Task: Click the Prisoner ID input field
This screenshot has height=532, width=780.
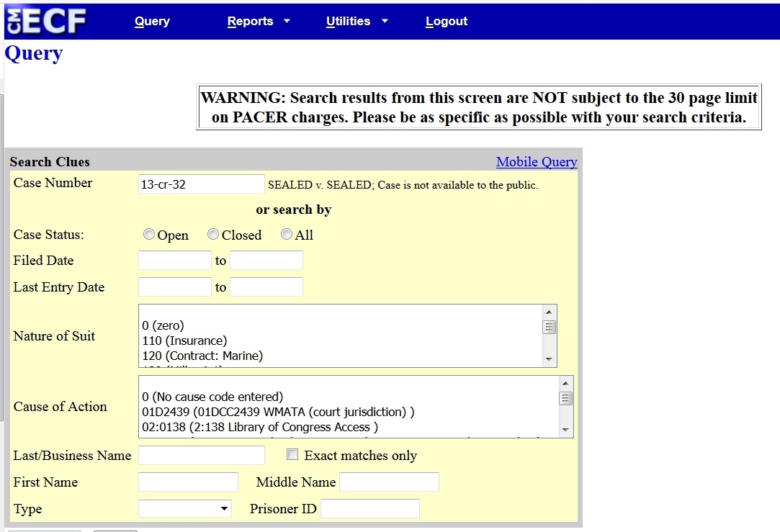Action: [369, 509]
